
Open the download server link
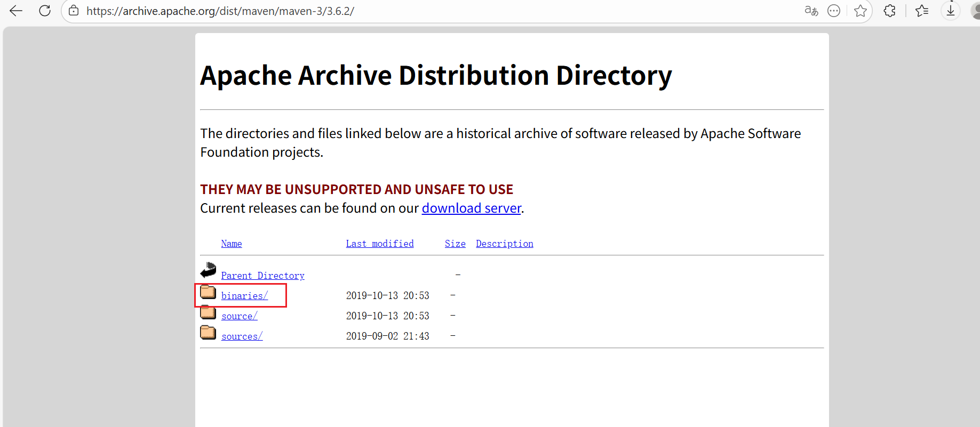(x=472, y=208)
